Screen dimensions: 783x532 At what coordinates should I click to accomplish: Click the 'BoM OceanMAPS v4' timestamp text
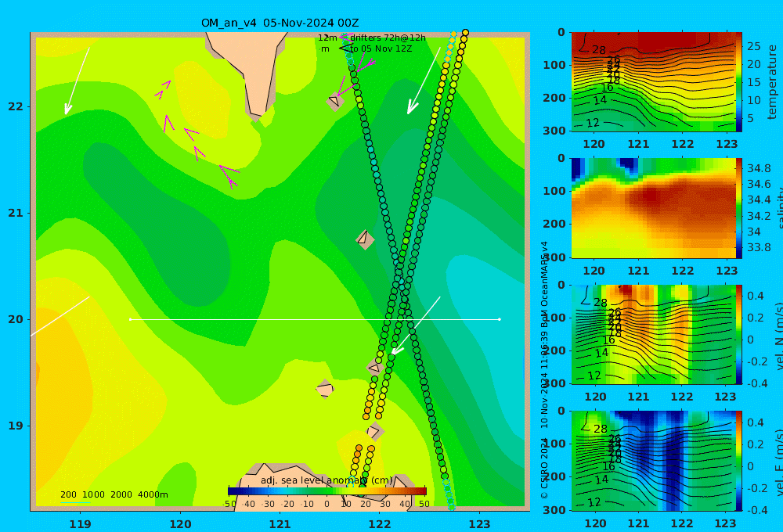(544, 285)
